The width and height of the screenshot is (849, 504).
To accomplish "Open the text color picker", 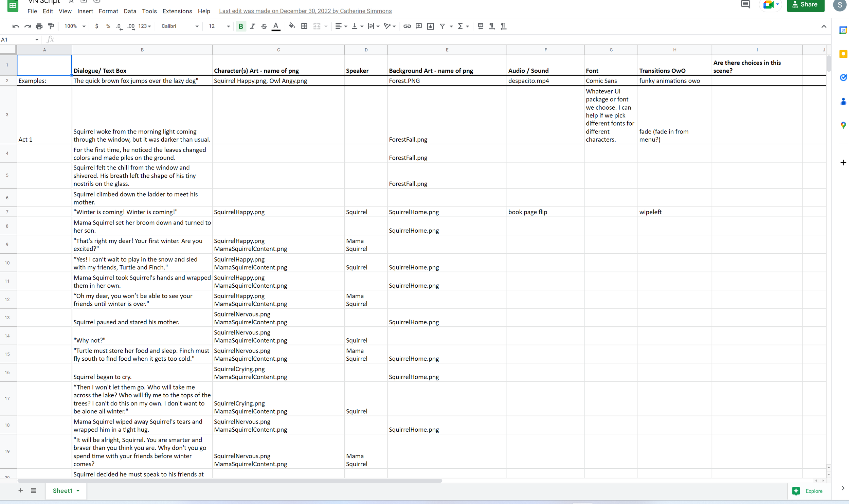I will click(276, 26).
